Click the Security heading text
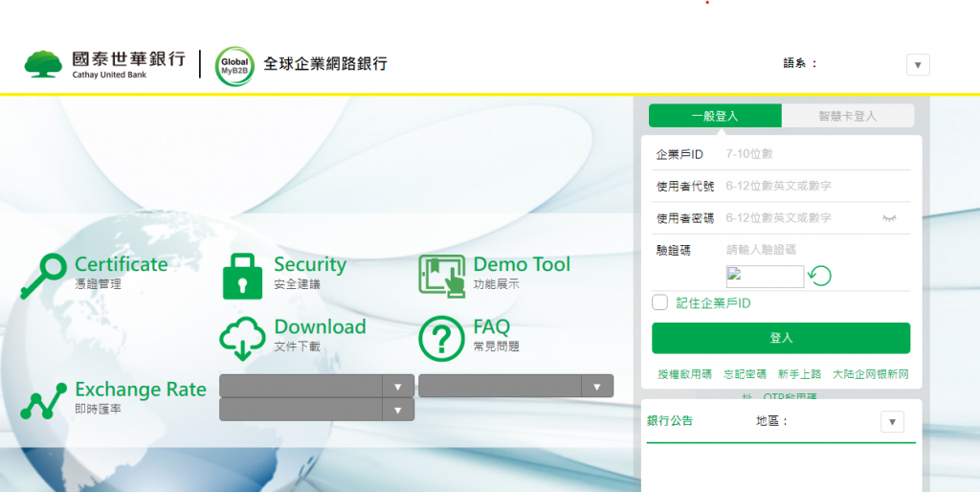The image size is (980, 492). click(x=310, y=265)
